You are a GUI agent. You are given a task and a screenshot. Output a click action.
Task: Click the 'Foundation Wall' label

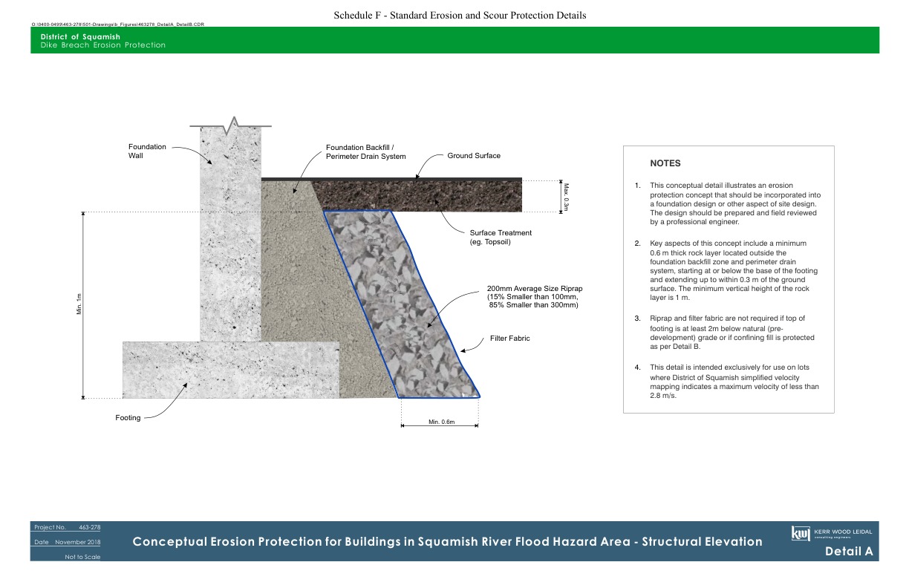[147, 151]
